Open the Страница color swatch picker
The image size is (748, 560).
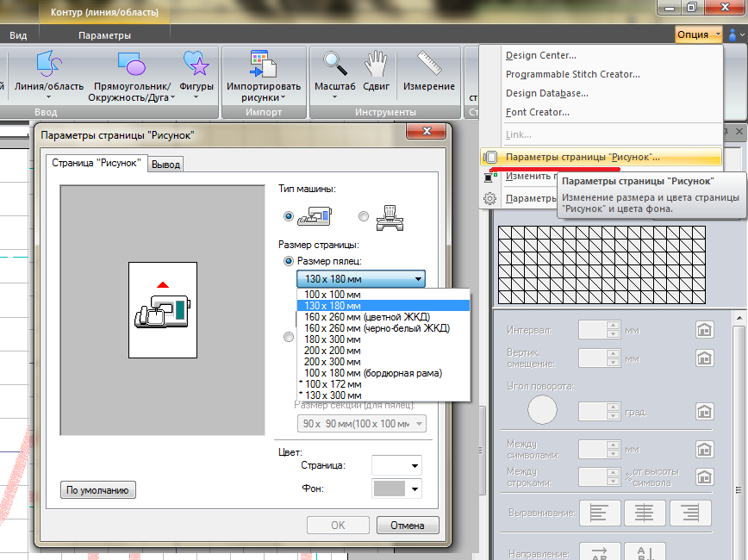(396, 465)
